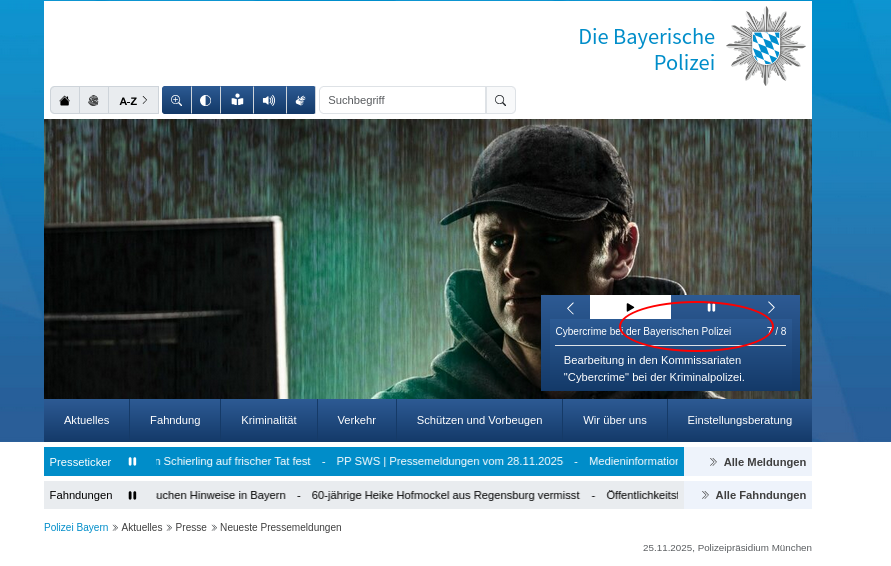This screenshot has height=566, width=891.
Task: Toggle the high contrast mode icon
Action: 206,100
